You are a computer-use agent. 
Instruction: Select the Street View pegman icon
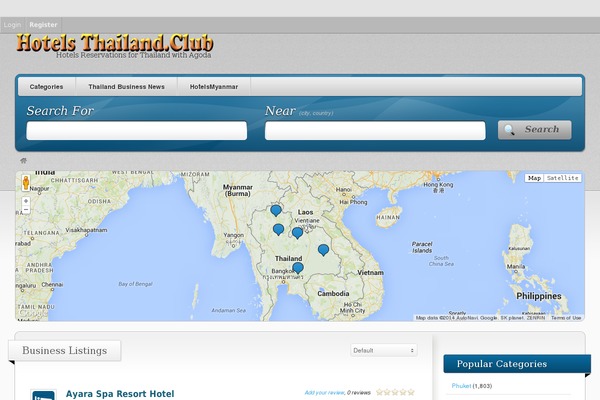coord(26,183)
